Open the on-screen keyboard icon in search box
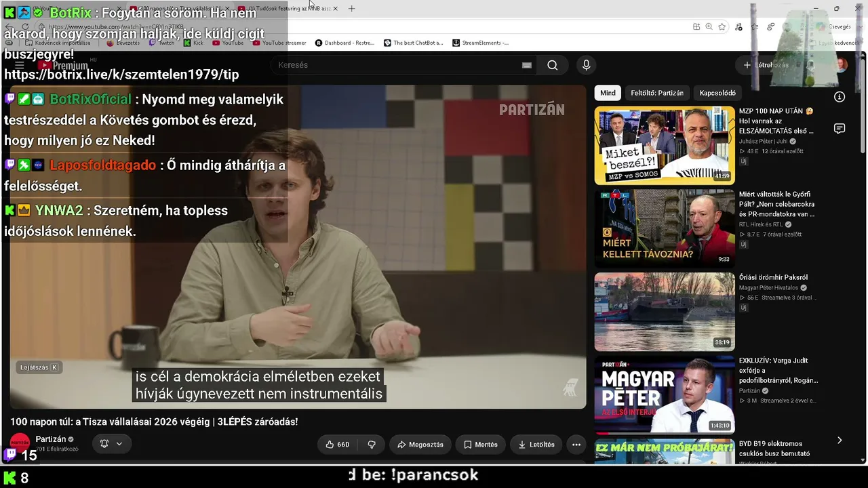This screenshot has width=868, height=488. coord(527,65)
